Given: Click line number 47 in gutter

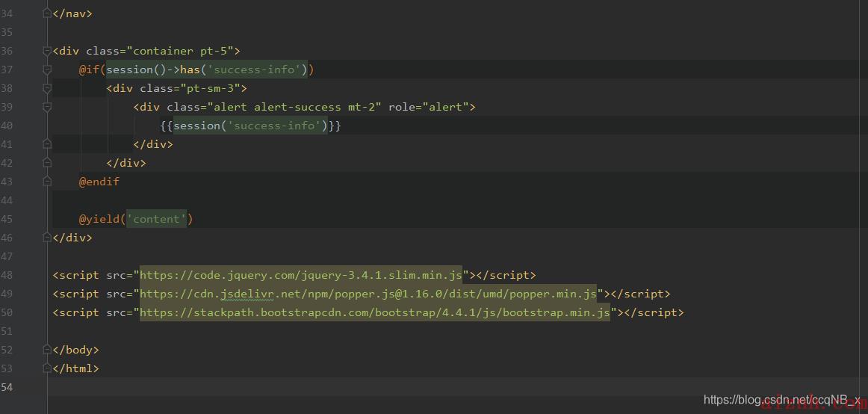Looking at the screenshot, I should pos(7,256).
